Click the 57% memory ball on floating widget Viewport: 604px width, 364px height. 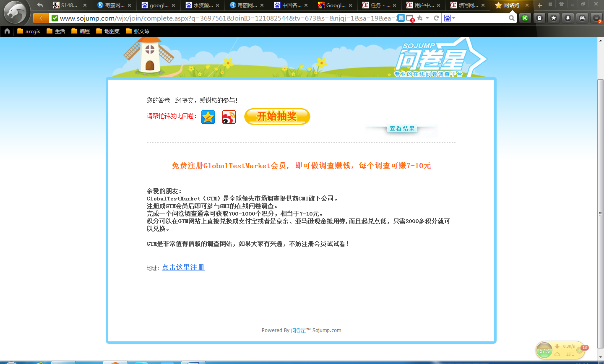(x=544, y=351)
